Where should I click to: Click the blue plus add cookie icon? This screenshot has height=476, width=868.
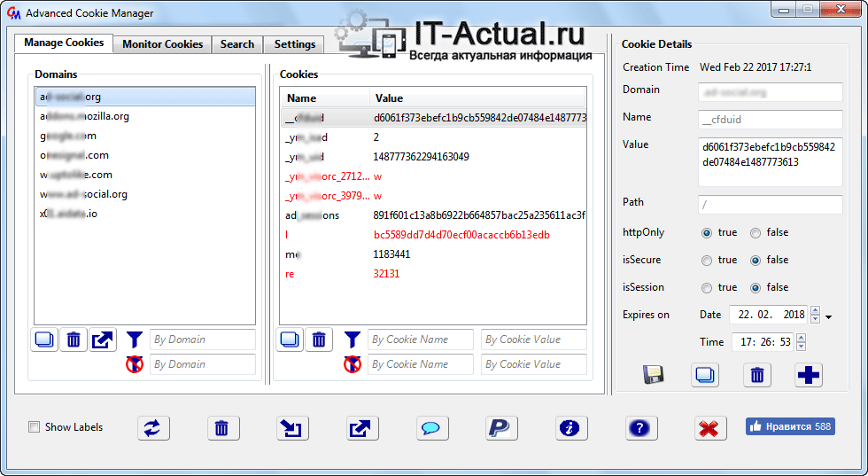[x=808, y=375]
